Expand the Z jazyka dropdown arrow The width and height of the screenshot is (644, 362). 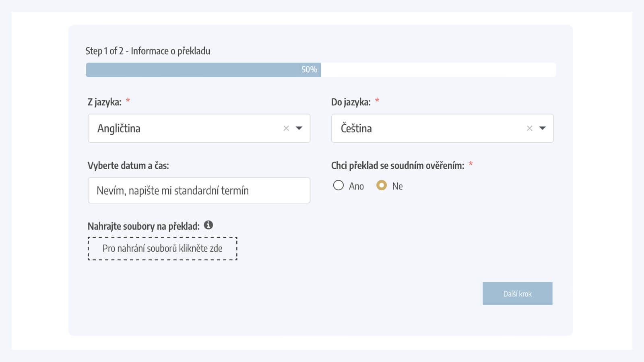(299, 128)
